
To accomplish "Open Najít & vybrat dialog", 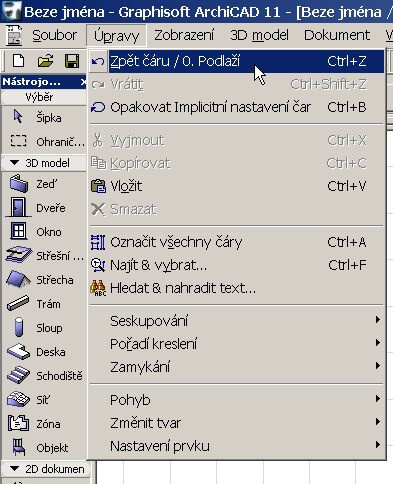I will (x=237, y=265).
